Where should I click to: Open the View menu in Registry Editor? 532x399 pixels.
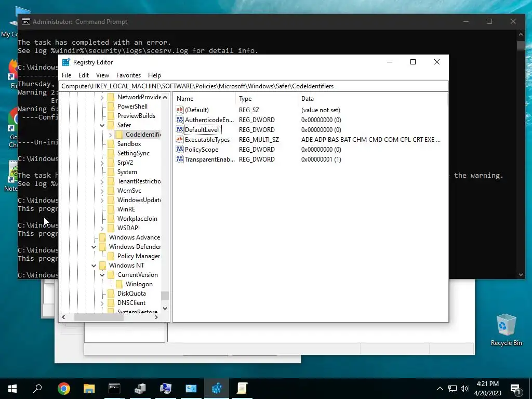(102, 75)
